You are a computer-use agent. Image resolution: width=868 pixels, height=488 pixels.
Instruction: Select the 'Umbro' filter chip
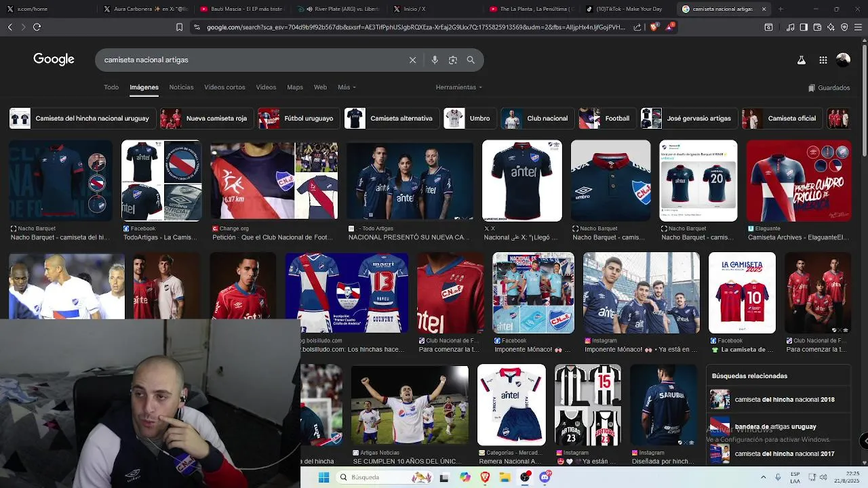point(470,118)
